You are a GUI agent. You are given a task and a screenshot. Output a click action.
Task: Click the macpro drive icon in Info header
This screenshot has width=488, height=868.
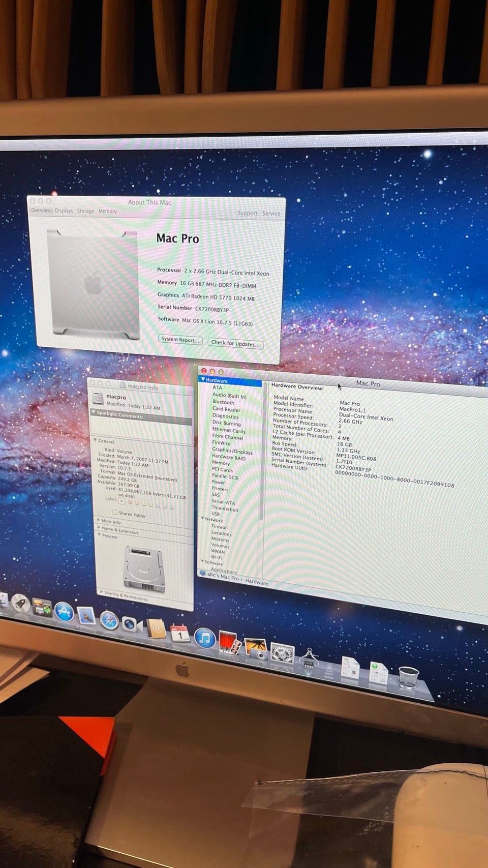pos(98,399)
